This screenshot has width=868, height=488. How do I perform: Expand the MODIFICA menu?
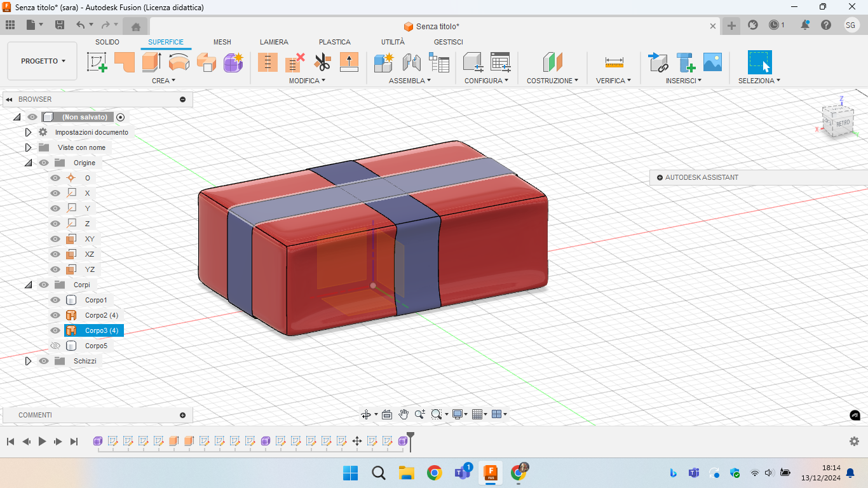click(x=307, y=81)
